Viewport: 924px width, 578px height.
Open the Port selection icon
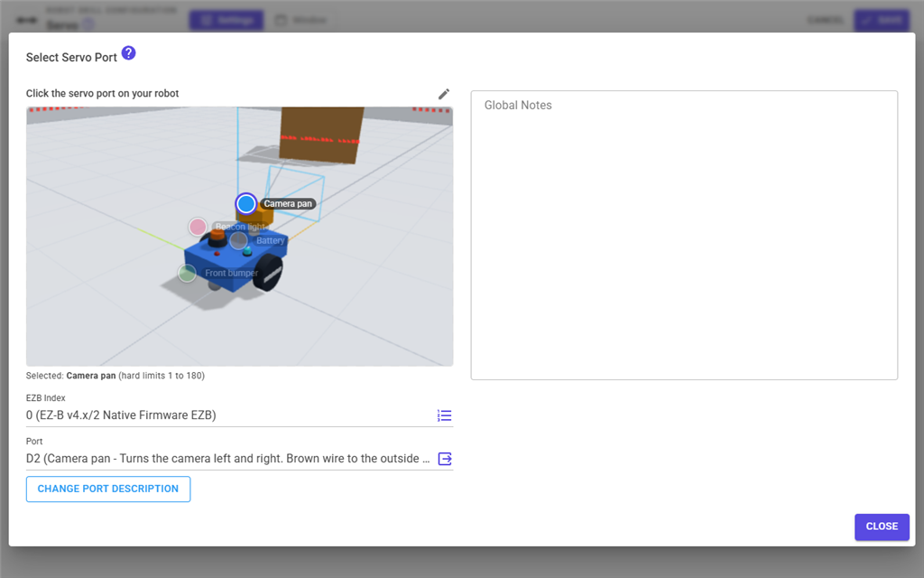click(445, 459)
